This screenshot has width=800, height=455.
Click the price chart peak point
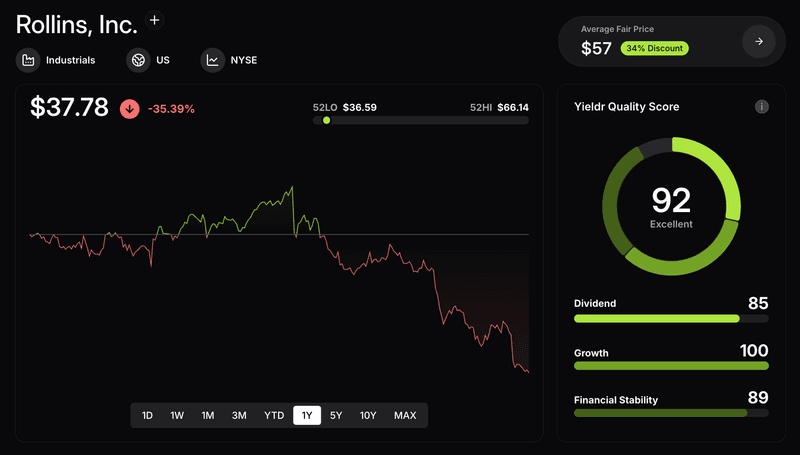292,187
